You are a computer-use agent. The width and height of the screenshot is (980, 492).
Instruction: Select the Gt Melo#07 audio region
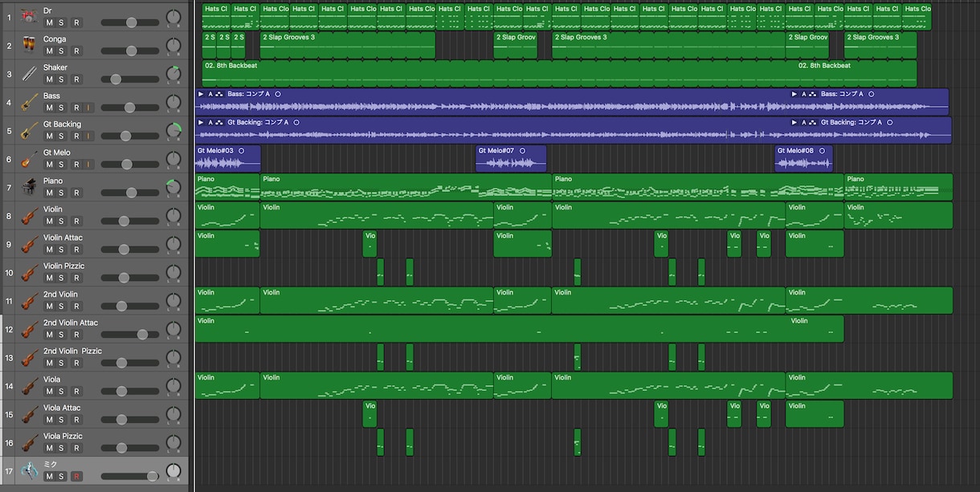pyautogui.click(x=511, y=158)
